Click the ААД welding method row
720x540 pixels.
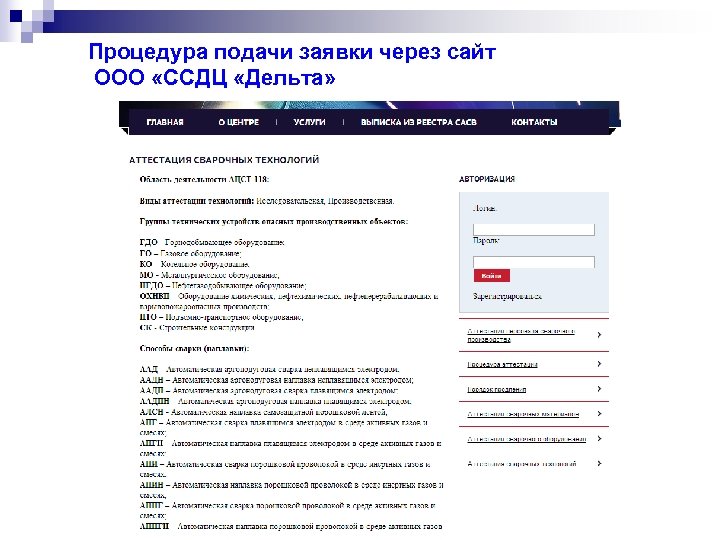270,369
